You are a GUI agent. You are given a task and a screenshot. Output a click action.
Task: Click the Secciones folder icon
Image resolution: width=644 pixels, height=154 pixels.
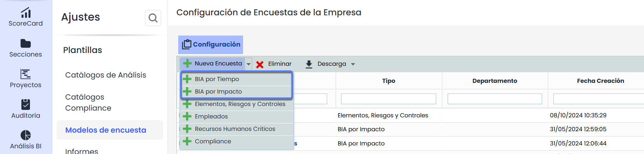pos(26,43)
